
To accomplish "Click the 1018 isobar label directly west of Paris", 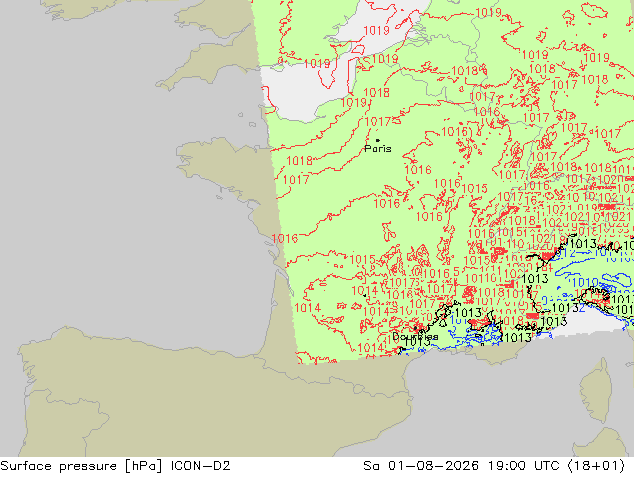I will (300, 161).
